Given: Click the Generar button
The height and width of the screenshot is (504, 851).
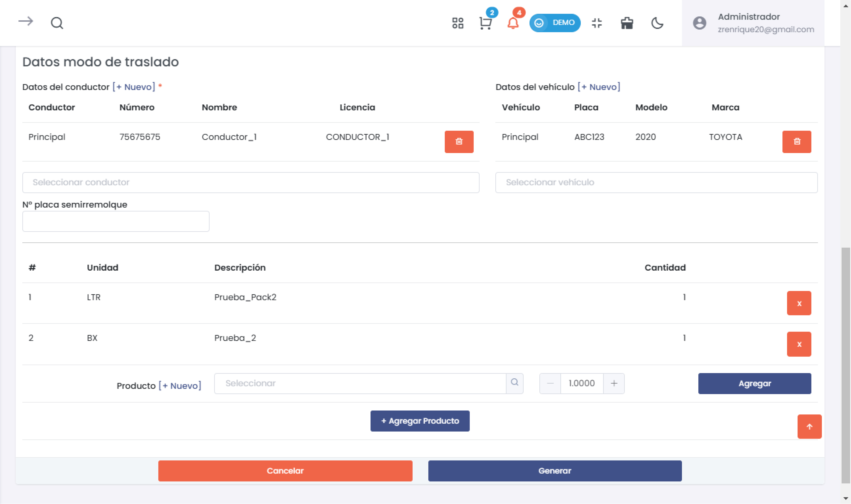Looking at the screenshot, I should (554, 471).
